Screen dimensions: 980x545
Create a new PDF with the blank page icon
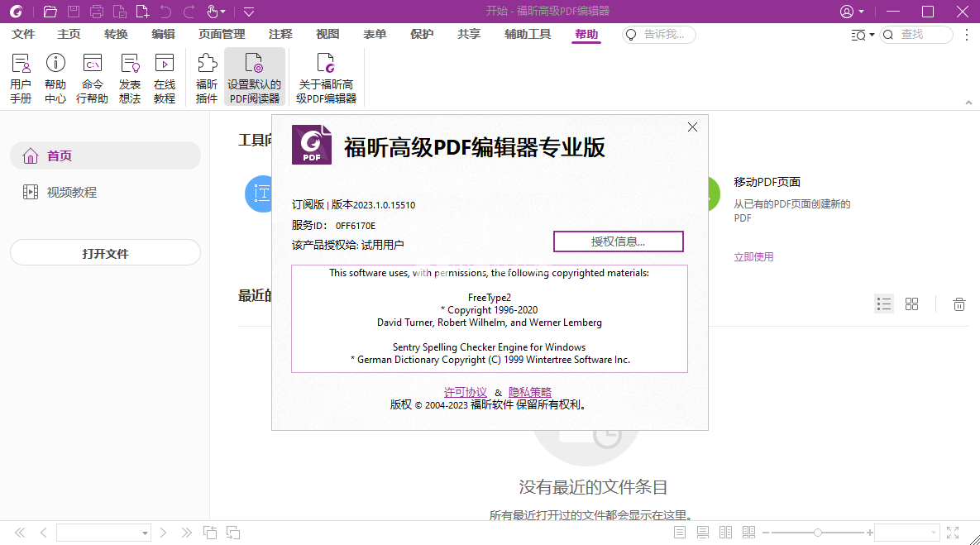coord(142,12)
